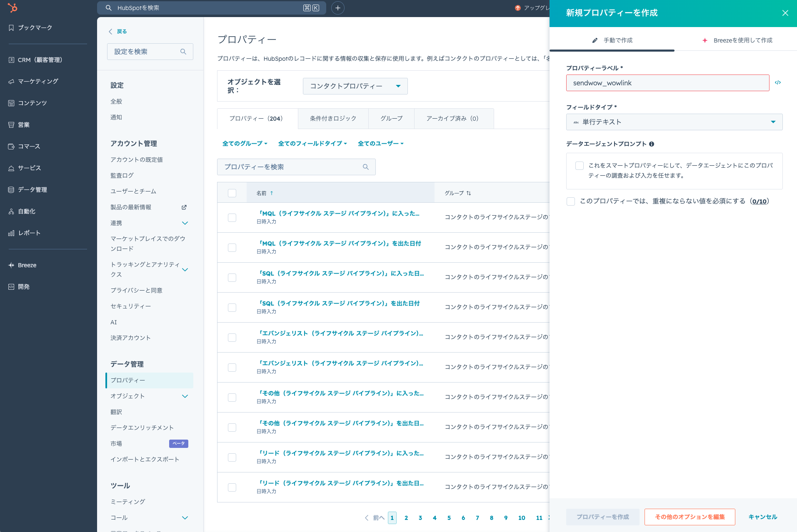Open インポートとエクスポート settings page
797x532 pixels.
145,460
